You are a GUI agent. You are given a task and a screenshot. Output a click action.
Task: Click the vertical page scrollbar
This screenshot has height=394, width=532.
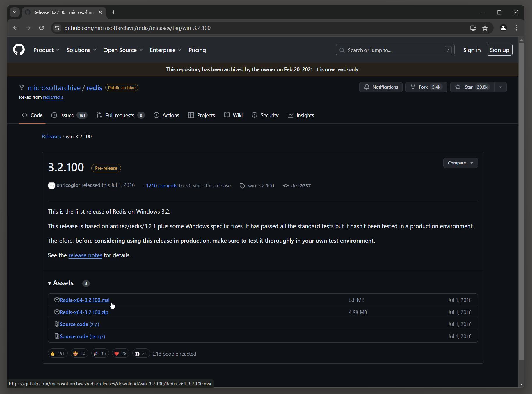pos(521,202)
